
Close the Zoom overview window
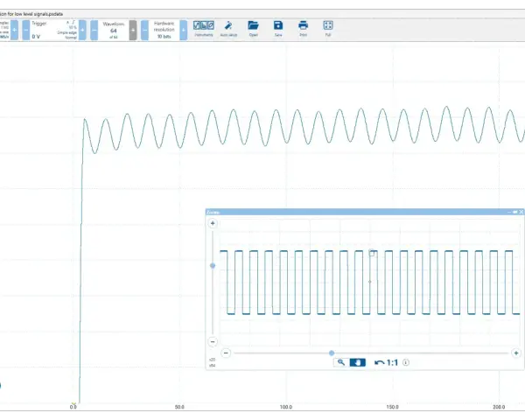pos(521,212)
